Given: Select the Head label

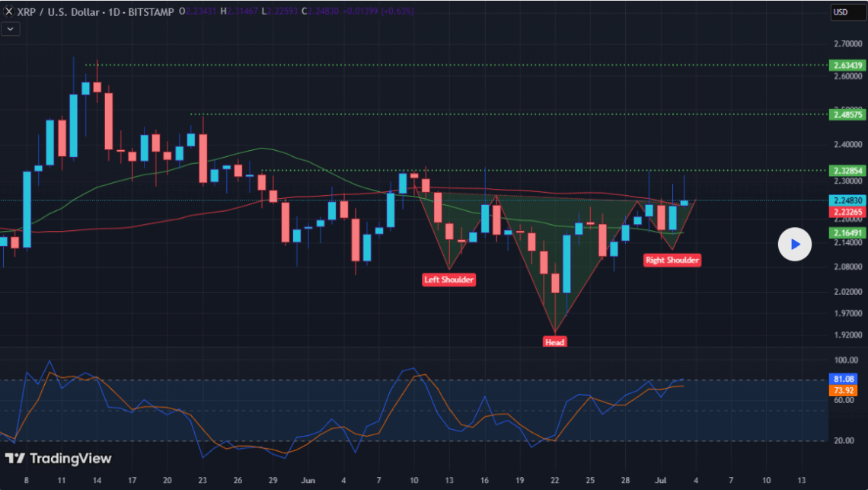Looking at the screenshot, I should pos(554,342).
